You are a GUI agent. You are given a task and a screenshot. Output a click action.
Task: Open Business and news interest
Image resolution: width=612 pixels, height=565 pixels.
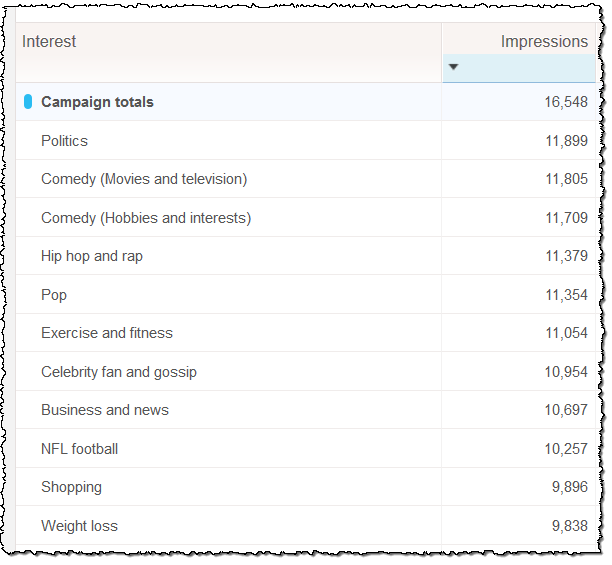point(104,410)
